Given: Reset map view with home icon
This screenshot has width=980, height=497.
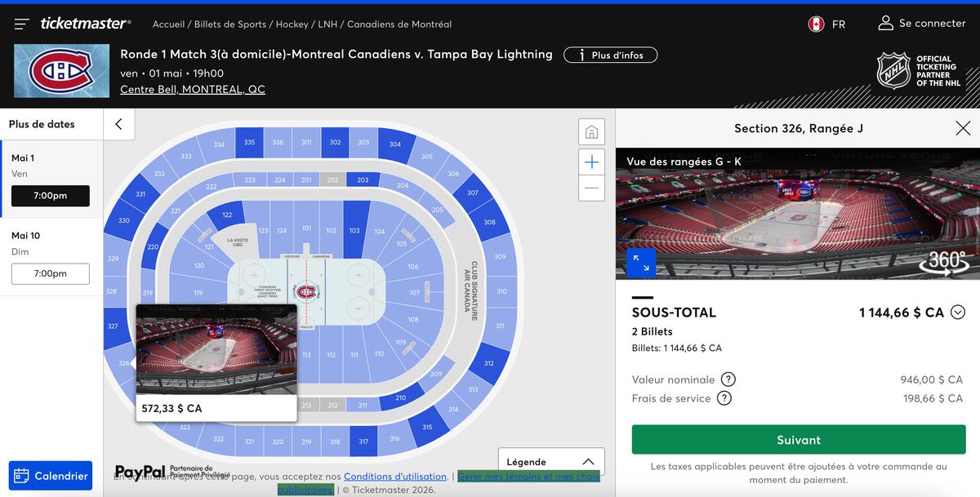Looking at the screenshot, I should (591, 132).
